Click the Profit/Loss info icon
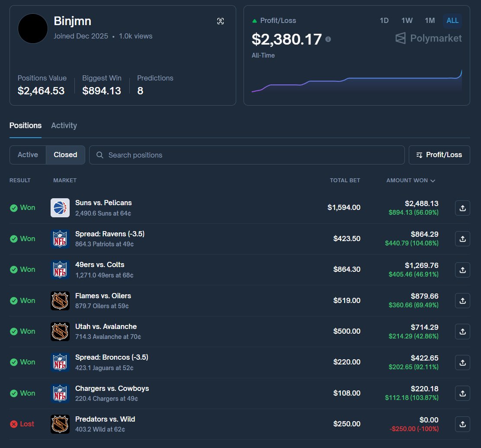This screenshot has height=448, width=481. point(328,39)
